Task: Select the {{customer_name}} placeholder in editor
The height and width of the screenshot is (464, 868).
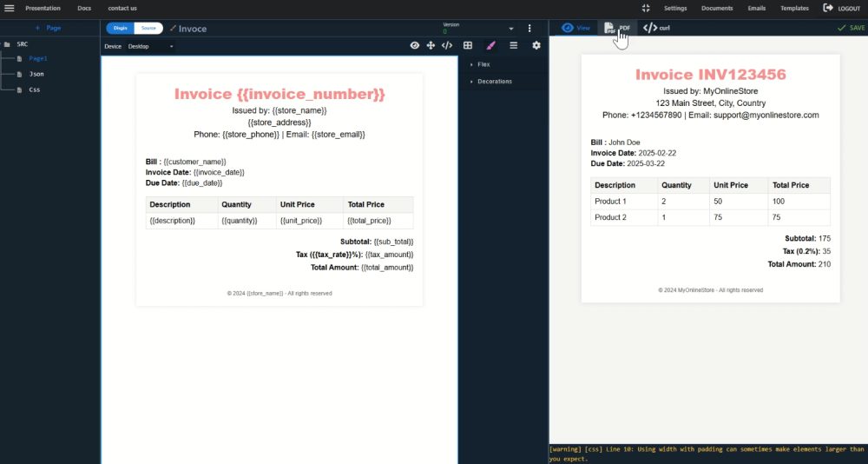Action: click(x=194, y=162)
